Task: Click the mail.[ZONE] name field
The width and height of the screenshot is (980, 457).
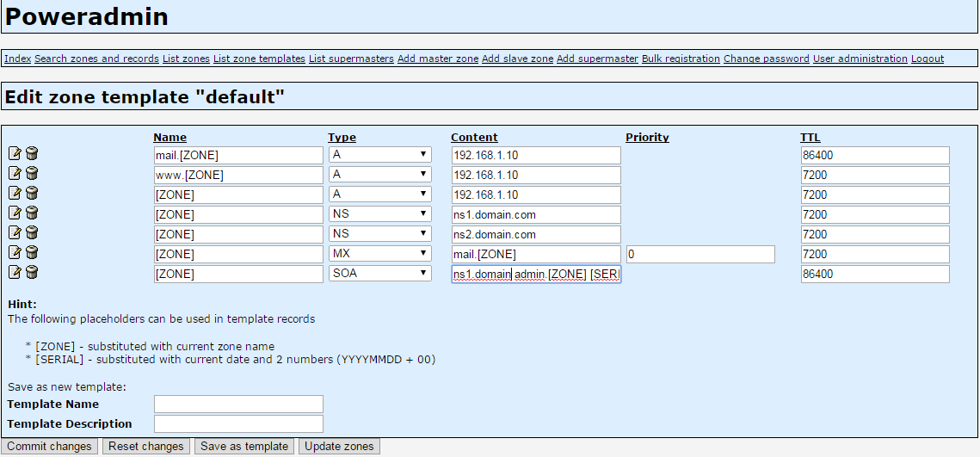Action: coord(238,155)
